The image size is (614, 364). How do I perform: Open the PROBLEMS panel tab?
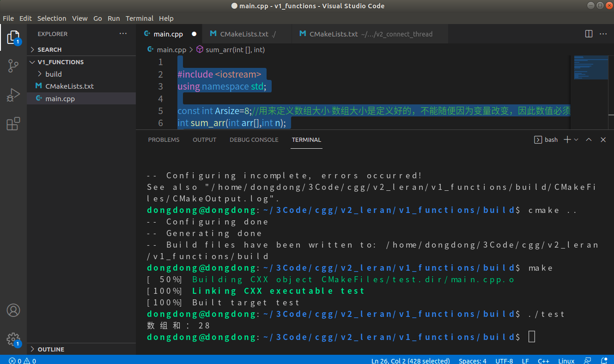(x=164, y=140)
